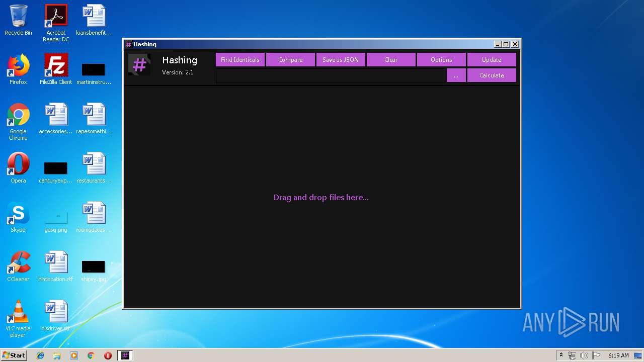Select the Firefox desktop shortcut
644x362 pixels.
[x=18, y=69]
